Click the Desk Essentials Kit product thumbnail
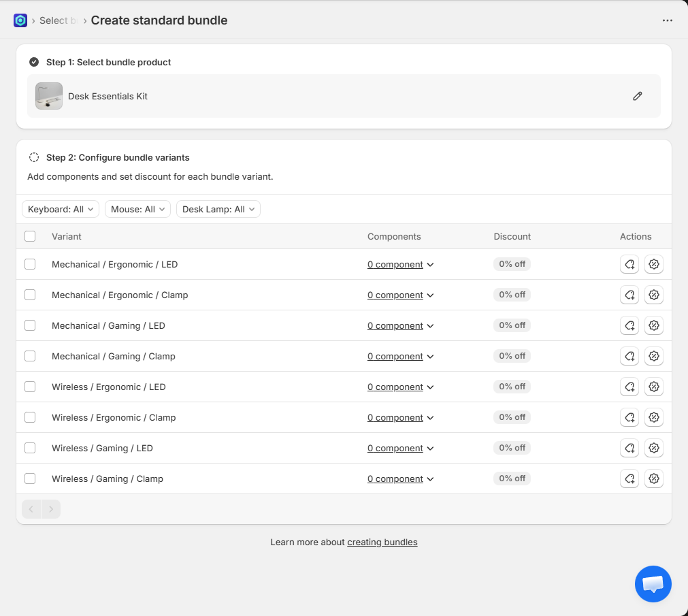 click(49, 96)
